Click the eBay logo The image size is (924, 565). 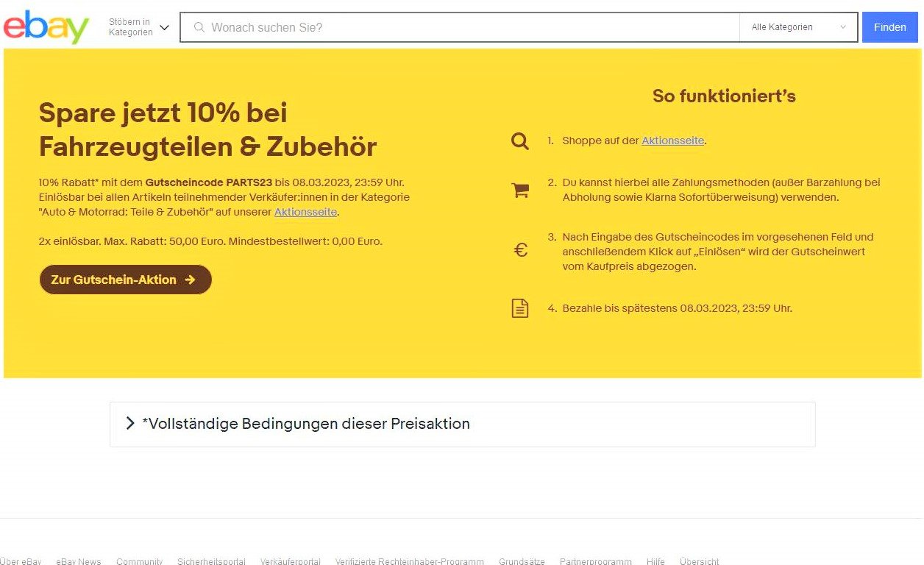tap(46, 27)
